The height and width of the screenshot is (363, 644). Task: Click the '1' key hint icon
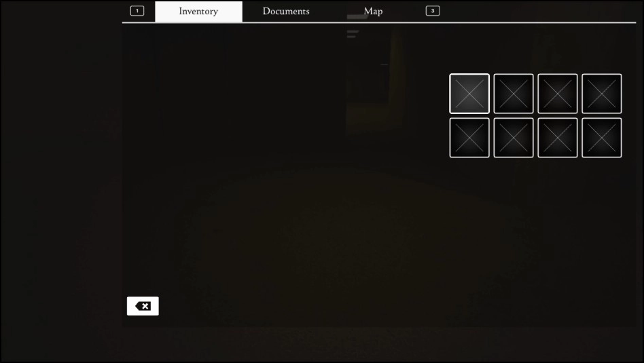[137, 11]
